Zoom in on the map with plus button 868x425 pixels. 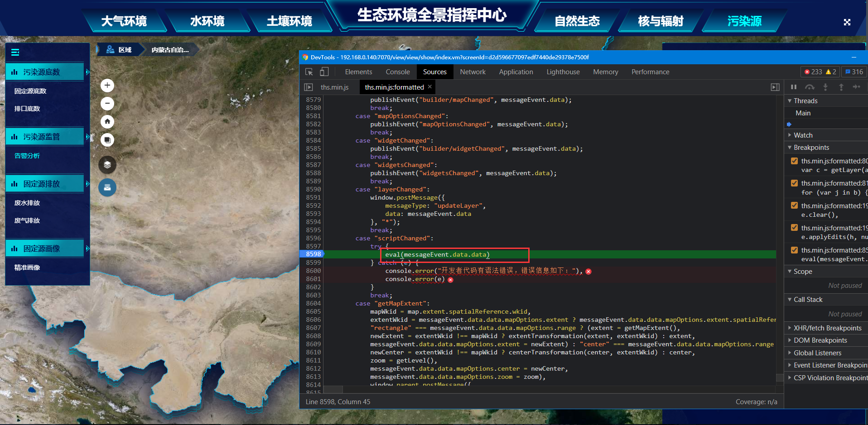[107, 85]
